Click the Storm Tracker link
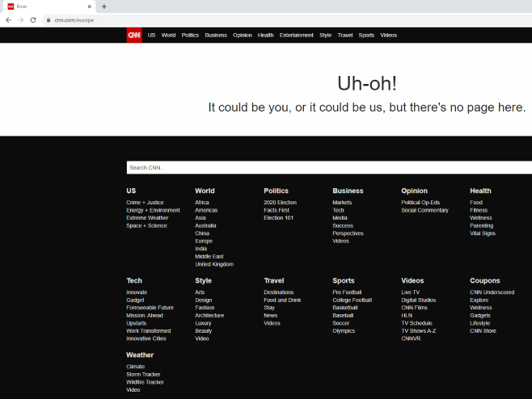The image size is (532, 399). coord(143,375)
